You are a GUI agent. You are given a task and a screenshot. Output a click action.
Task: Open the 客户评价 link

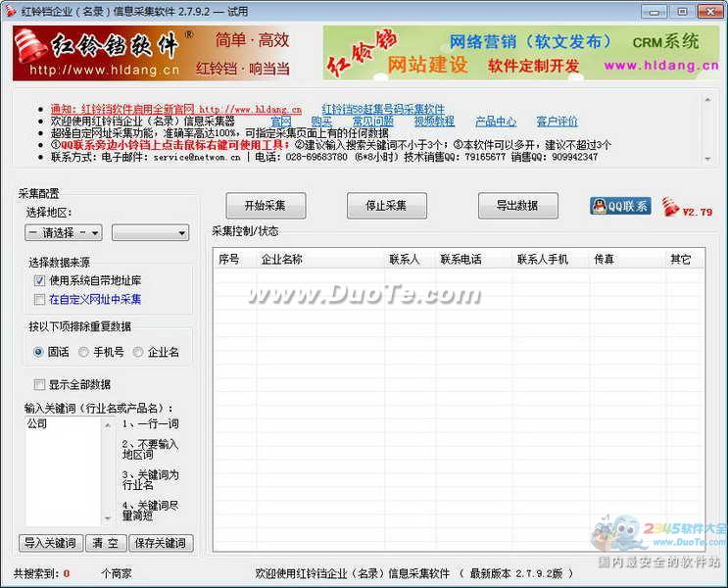[x=558, y=122]
